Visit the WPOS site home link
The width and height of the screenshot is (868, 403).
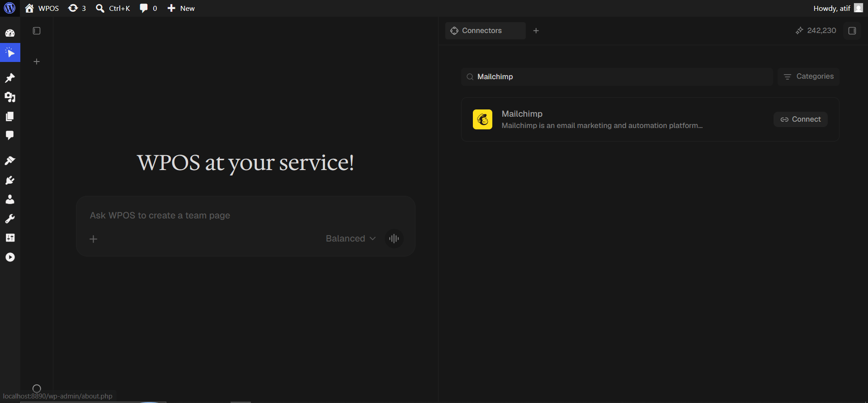click(42, 8)
